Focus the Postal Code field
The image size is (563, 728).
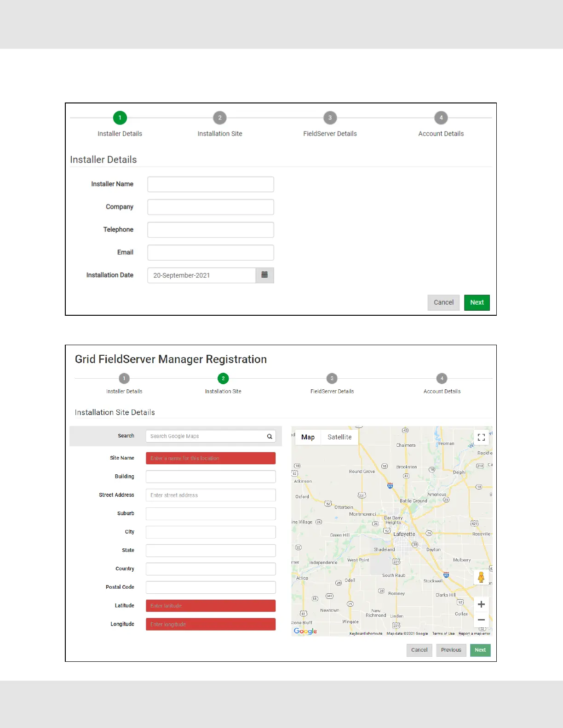tap(211, 587)
